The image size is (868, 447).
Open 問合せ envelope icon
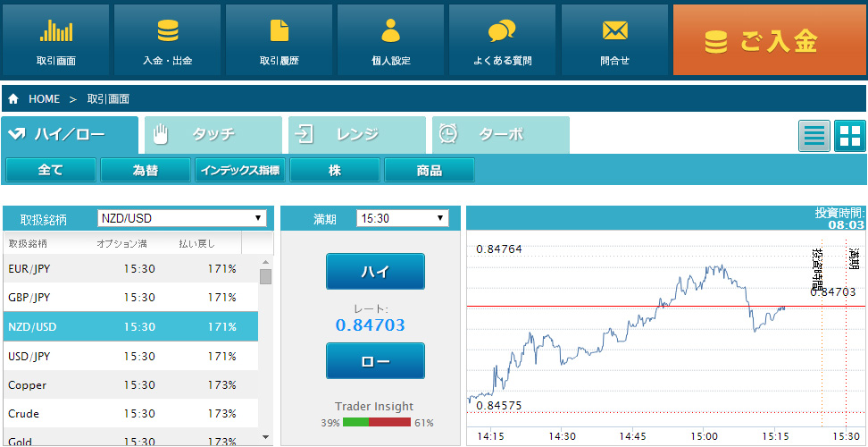pos(614,31)
